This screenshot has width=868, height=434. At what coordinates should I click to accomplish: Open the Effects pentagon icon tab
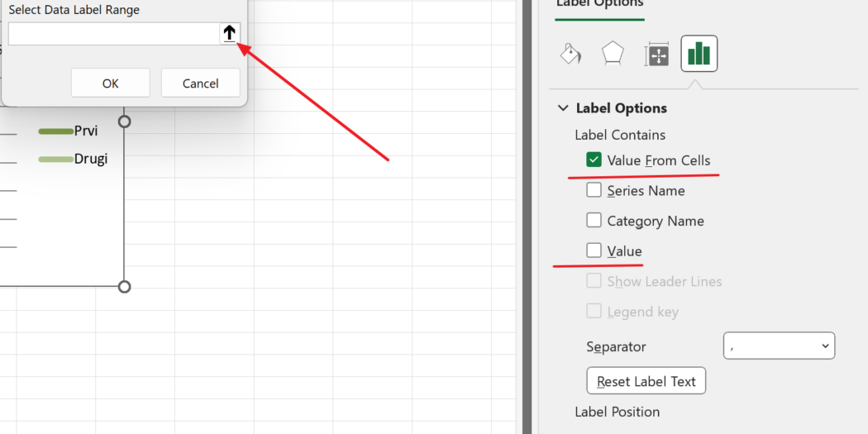(613, 54)
